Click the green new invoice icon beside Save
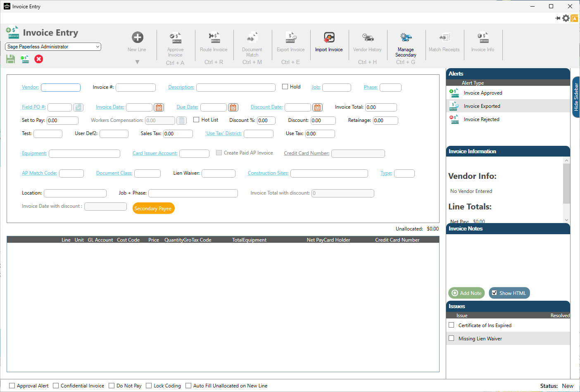 pyautogui.click(x=25, y=59)
